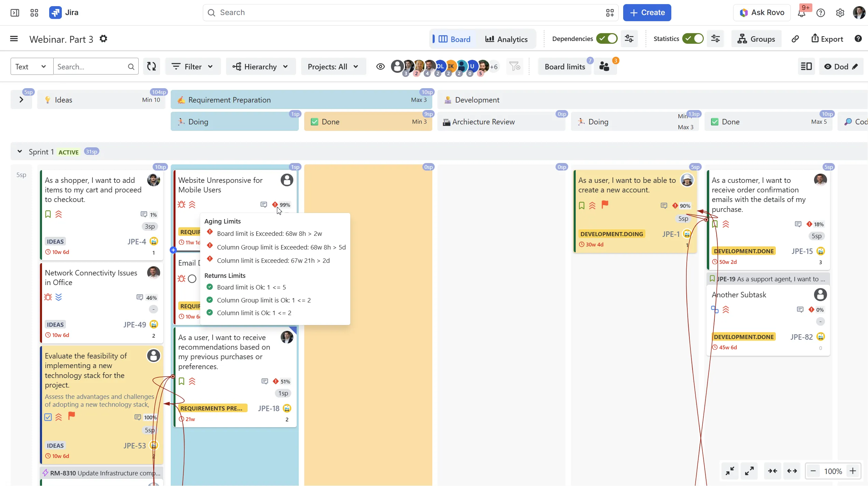Click the expand-all swimlanes icon
This screenshot has width=868, height=486.
750,471
